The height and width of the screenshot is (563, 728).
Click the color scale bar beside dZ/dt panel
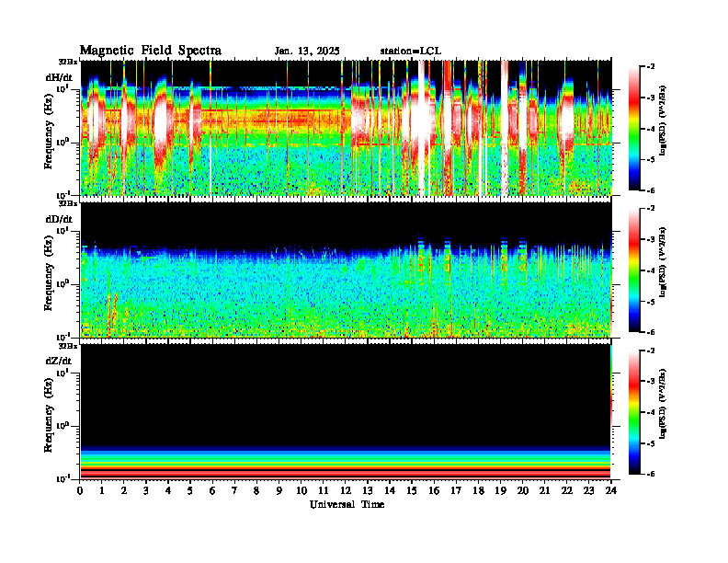[x=634, y=412]
